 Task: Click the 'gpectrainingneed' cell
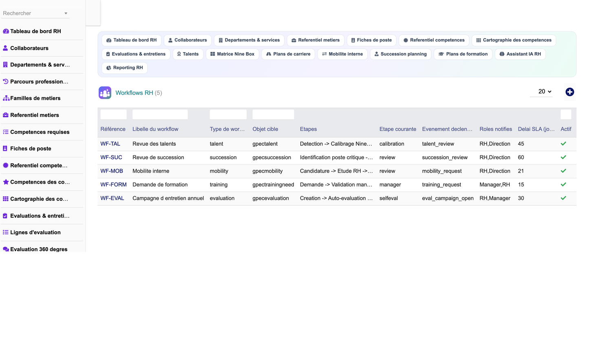(273, 184)
